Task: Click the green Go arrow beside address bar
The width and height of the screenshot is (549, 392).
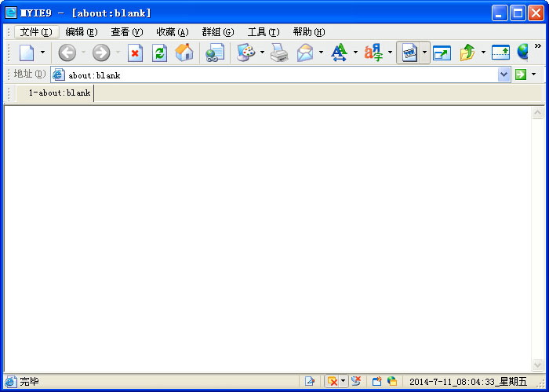Action: [520, 74]
